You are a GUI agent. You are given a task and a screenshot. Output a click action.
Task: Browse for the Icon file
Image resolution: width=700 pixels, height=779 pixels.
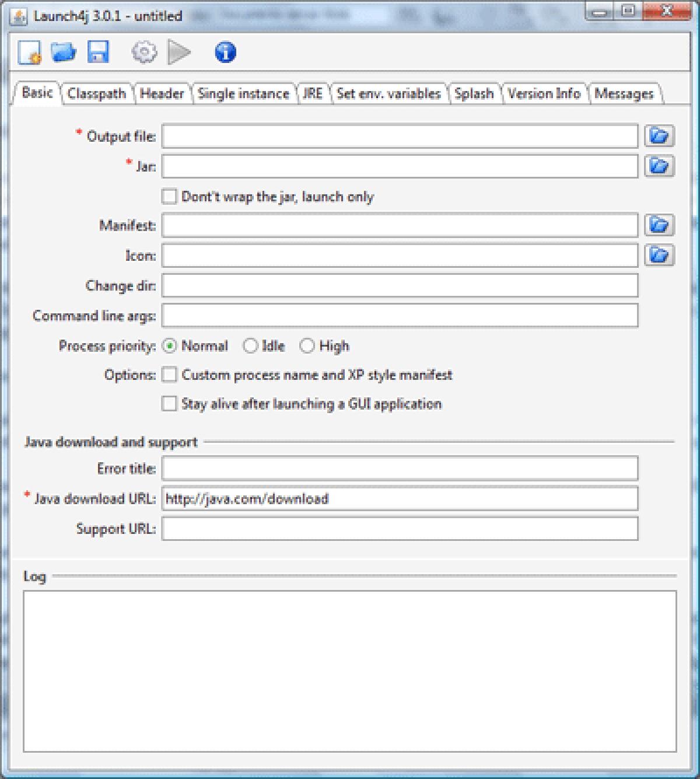click(x=659, y=255)
